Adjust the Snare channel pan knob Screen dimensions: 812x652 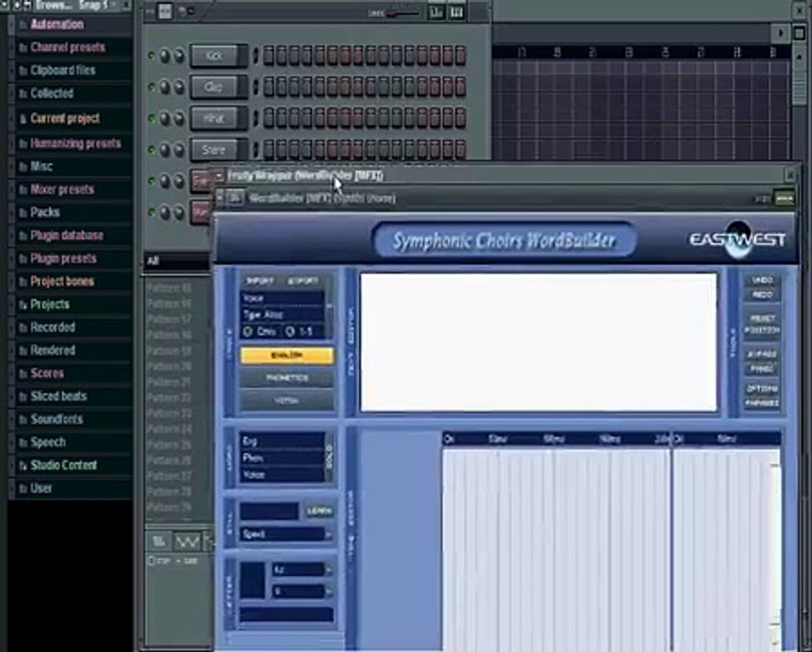click(164, 150)
